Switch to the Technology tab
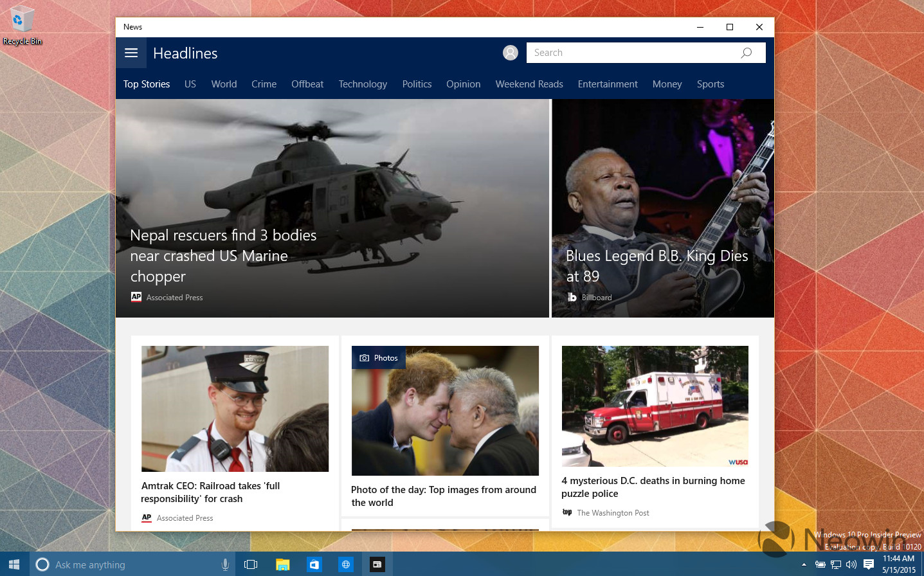Viewport: 924px width, 576px height. 363,84
